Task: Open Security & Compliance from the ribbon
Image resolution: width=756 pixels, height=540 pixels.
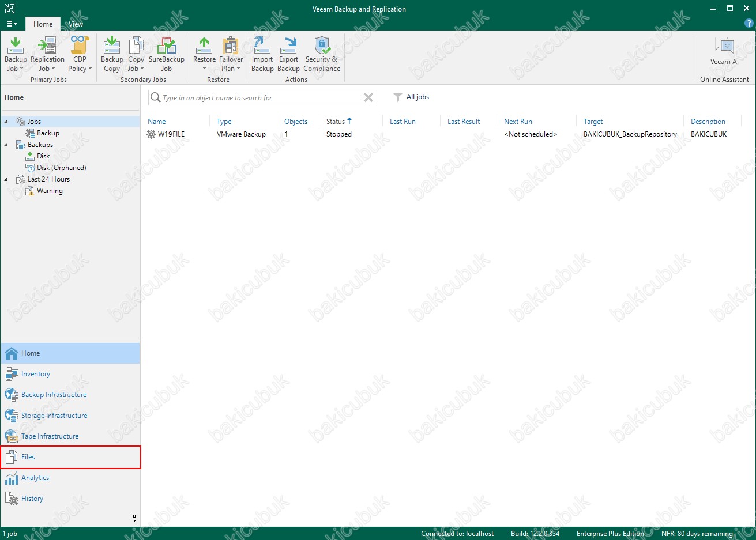Action: pos(322,54)
